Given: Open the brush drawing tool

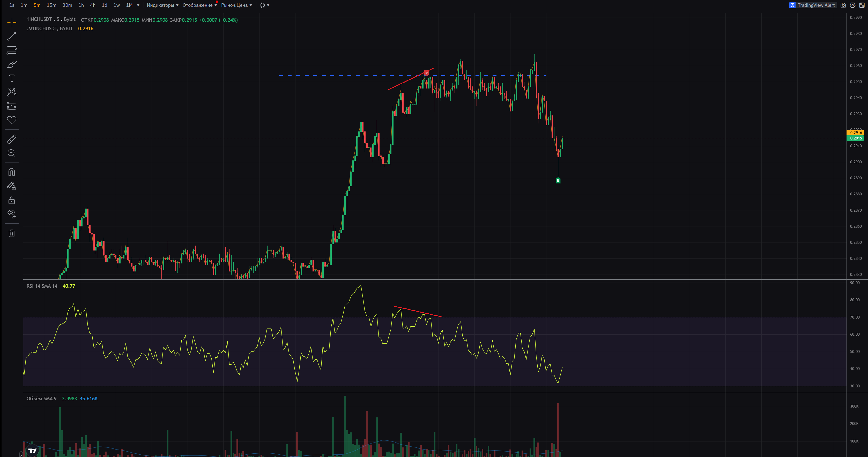Looking at the screenshot, I should click(11, 64).
